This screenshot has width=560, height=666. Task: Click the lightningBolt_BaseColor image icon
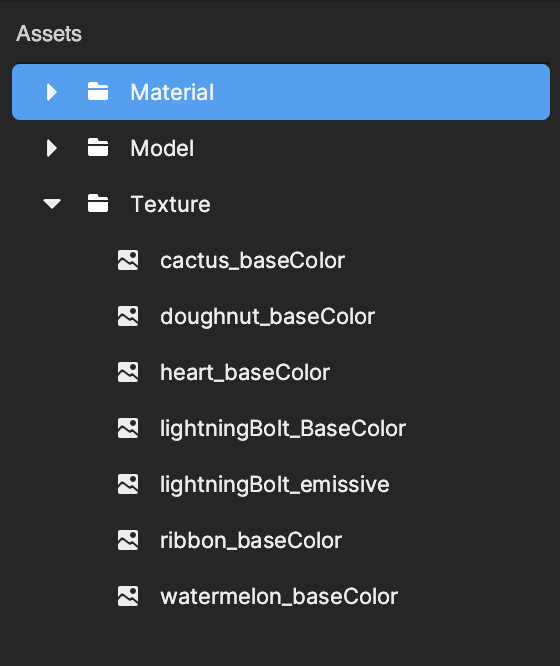(128, 428)
